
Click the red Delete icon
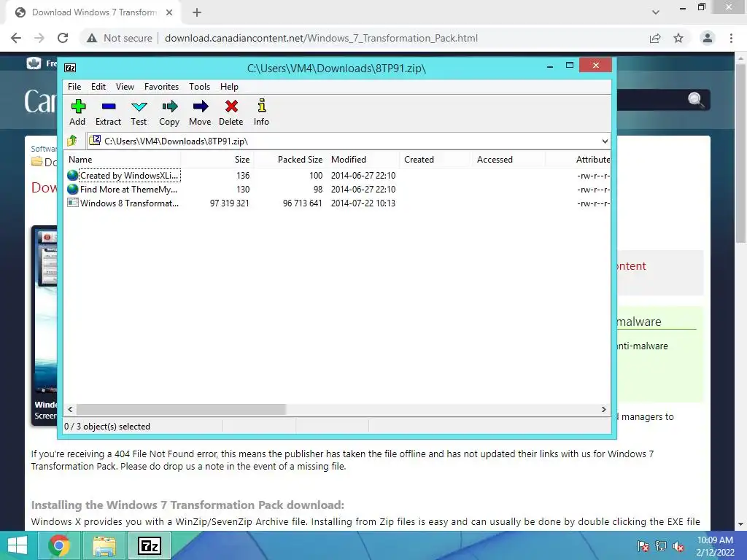(x=231, y=106)
